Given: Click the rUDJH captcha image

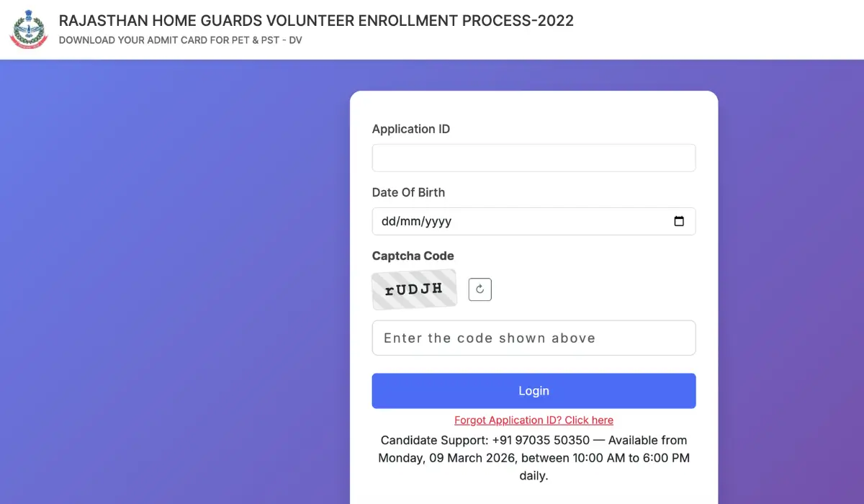Looking at the screenshot, I should pos(414,289).
